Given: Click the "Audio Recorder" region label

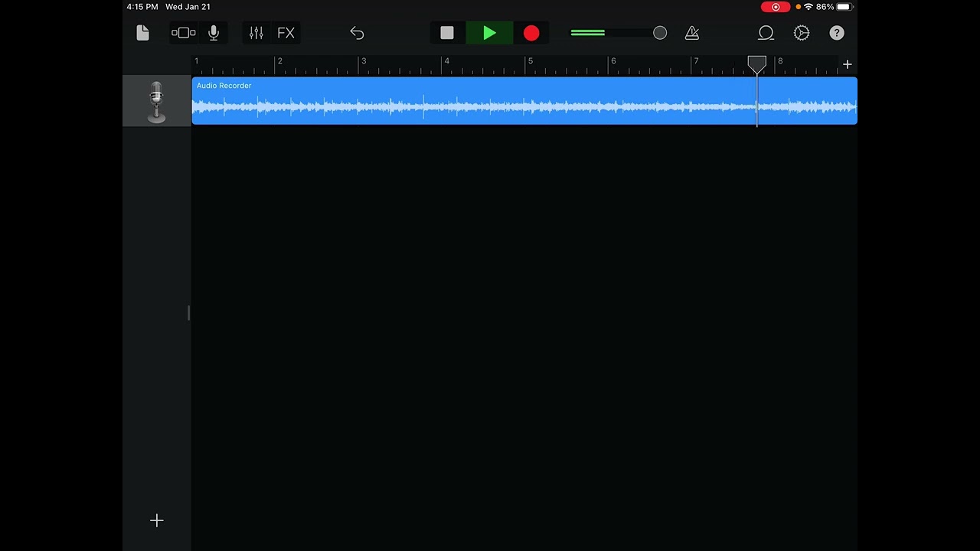Looking at the screenshot, I should click(224, 86).
